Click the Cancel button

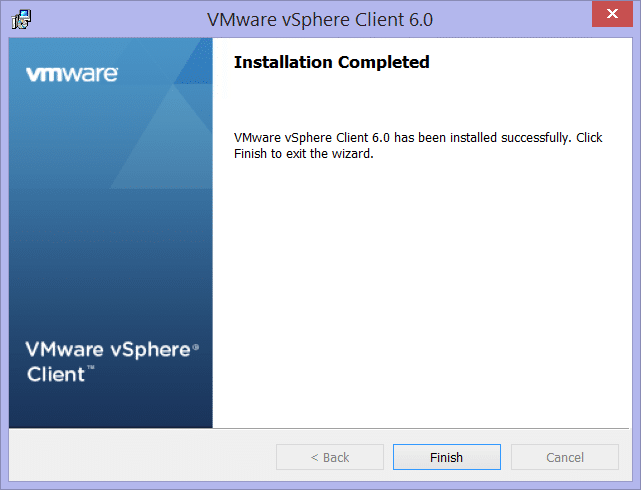click(565, 457)
